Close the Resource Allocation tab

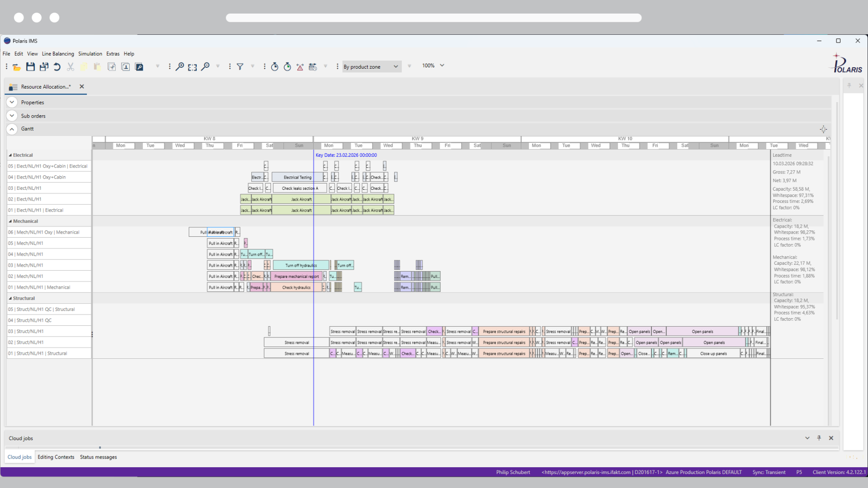pyautogui.click(x=82, y=86)
